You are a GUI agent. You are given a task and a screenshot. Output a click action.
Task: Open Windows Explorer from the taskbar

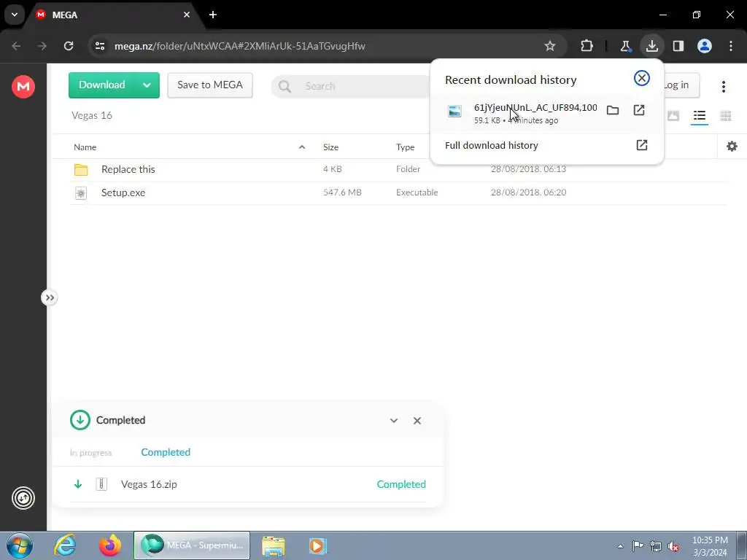(274, 545)
